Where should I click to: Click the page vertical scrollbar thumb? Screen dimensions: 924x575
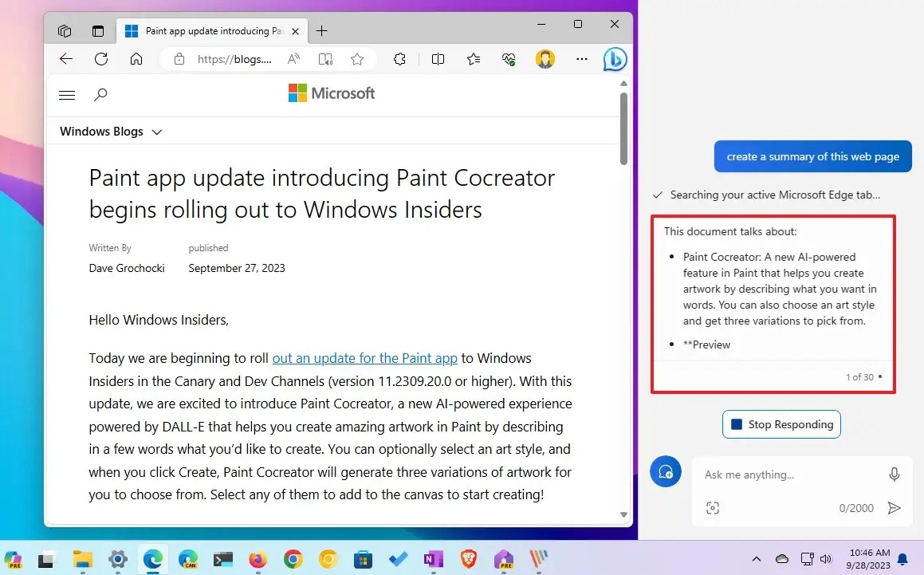[623, 128]
